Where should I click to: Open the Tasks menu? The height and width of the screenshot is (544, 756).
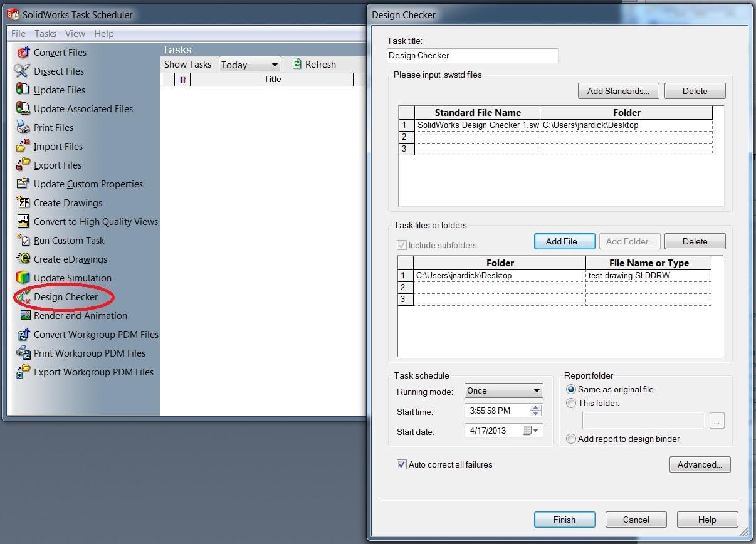[45, 34]
